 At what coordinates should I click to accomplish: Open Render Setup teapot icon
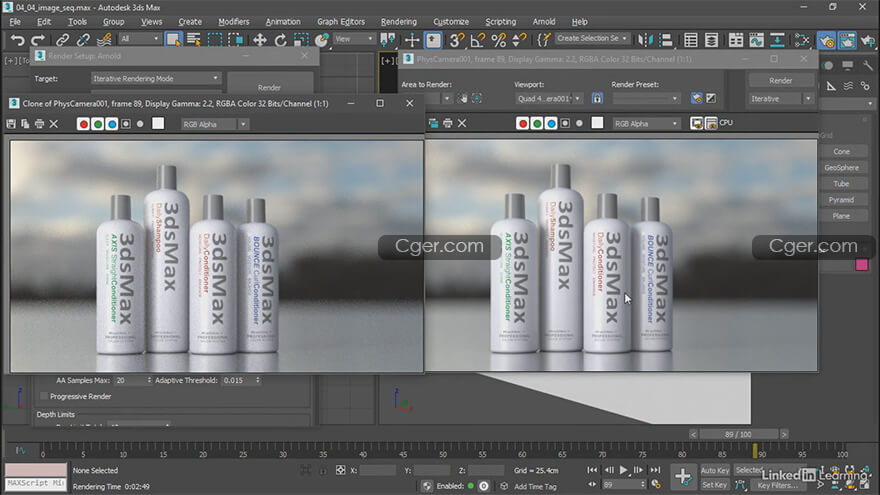pos(826,40)
